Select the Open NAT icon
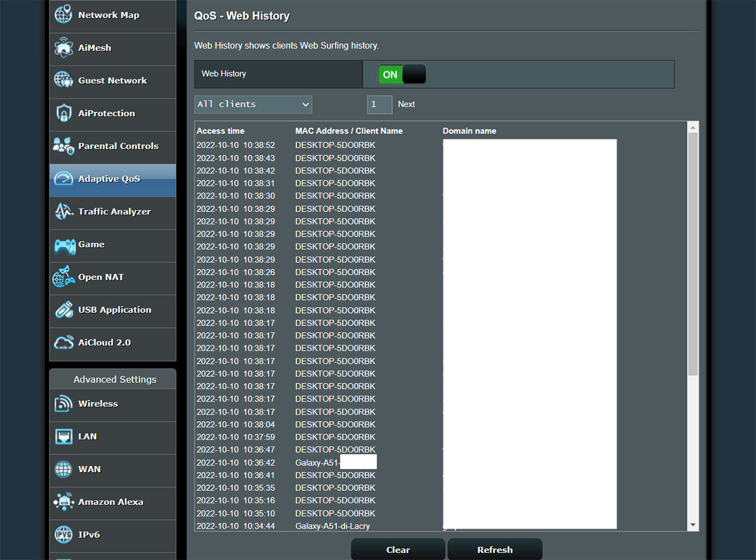 pyautogui.click(x=63, y=276)
